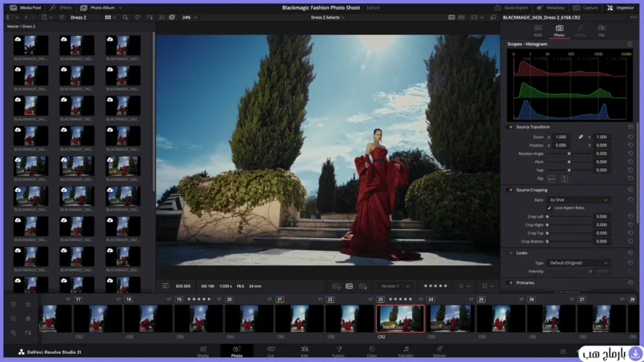Toggle the Source Transform enable dot
The width and height of the screenshot is (644, 362).
511,127
